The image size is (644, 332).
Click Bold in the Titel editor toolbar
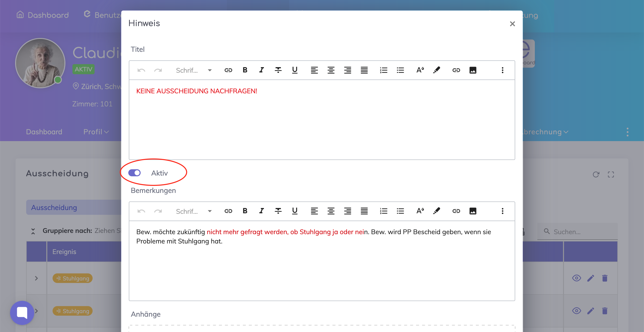point(245,70)
